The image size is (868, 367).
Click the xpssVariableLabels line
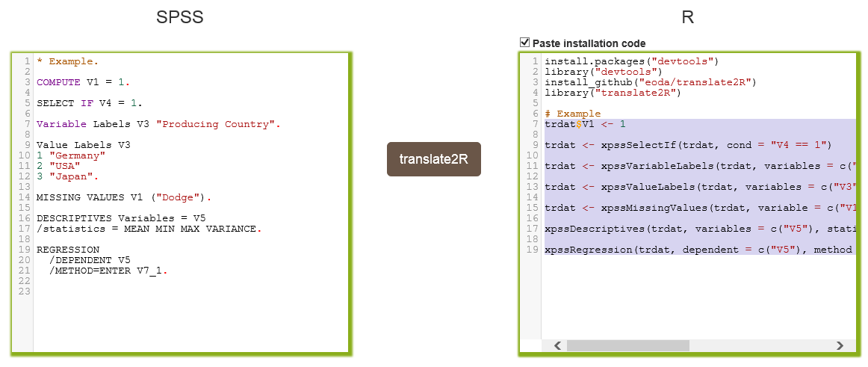pyautogui.click(x=700, y=167)
